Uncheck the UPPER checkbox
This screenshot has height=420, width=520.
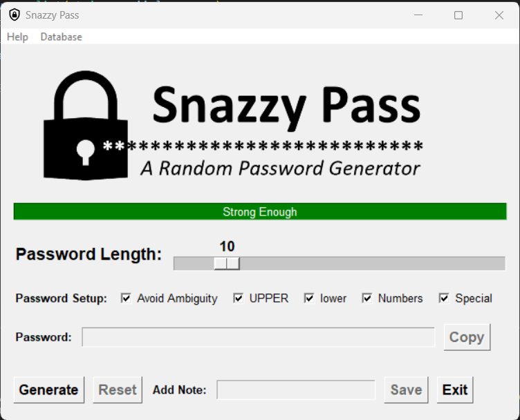click(239, 298)
